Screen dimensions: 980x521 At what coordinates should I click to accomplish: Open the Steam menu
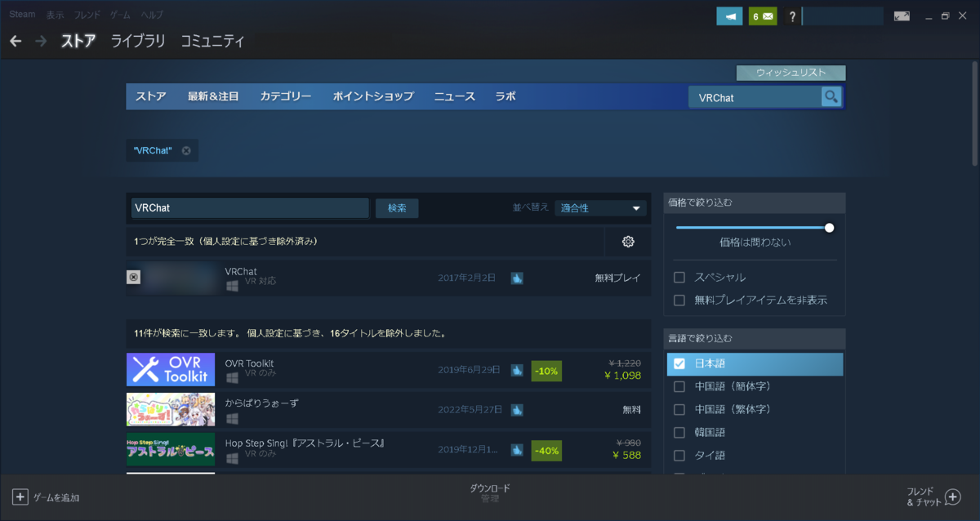[x=23, y=15]
